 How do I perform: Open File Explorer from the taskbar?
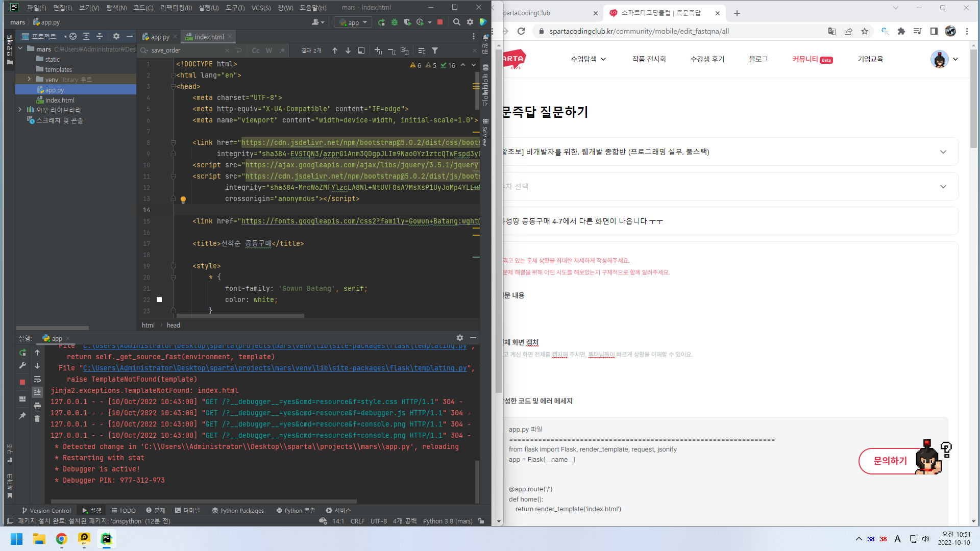(x=39, y=539)
